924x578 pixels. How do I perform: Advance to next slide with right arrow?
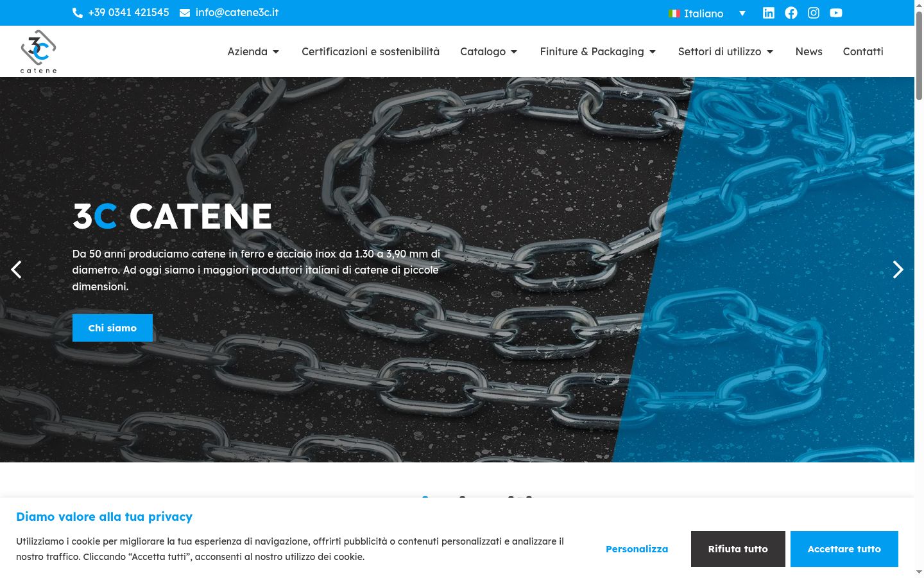point(898,270)
